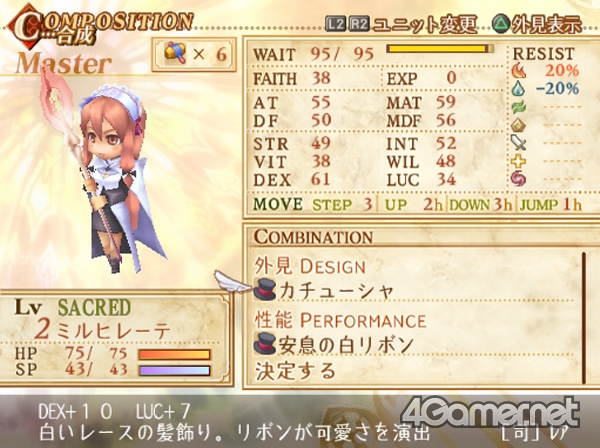Image resolution: width=600 pixels, height=448 pixels.
Task: Confirm with 決定する
Action: [295, 371]
